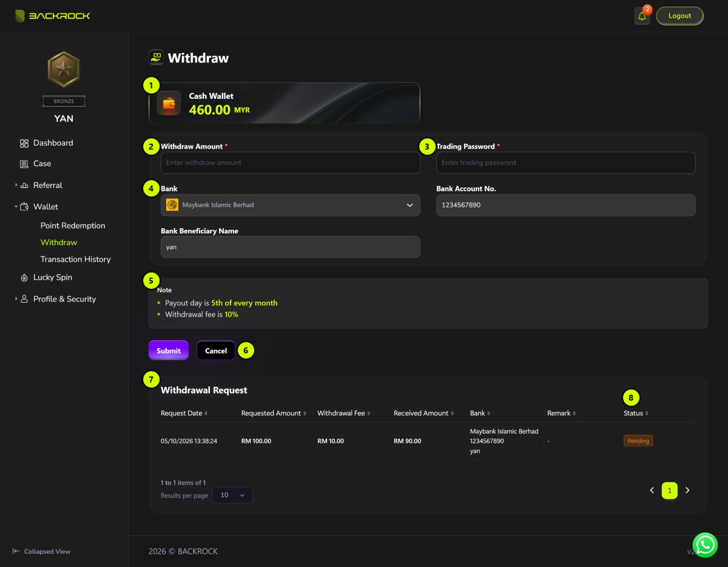This screenshot has width=728, height=567.
Task: Open the Bank dropdown
Action: (290, 205)
